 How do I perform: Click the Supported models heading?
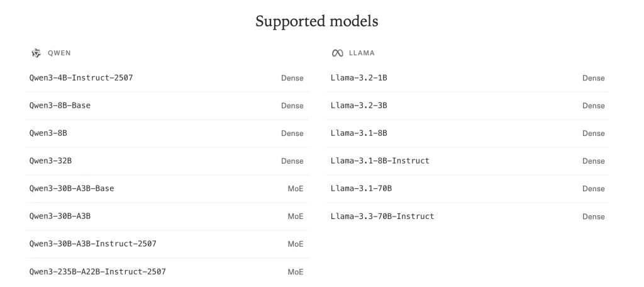tap(316, 21)
